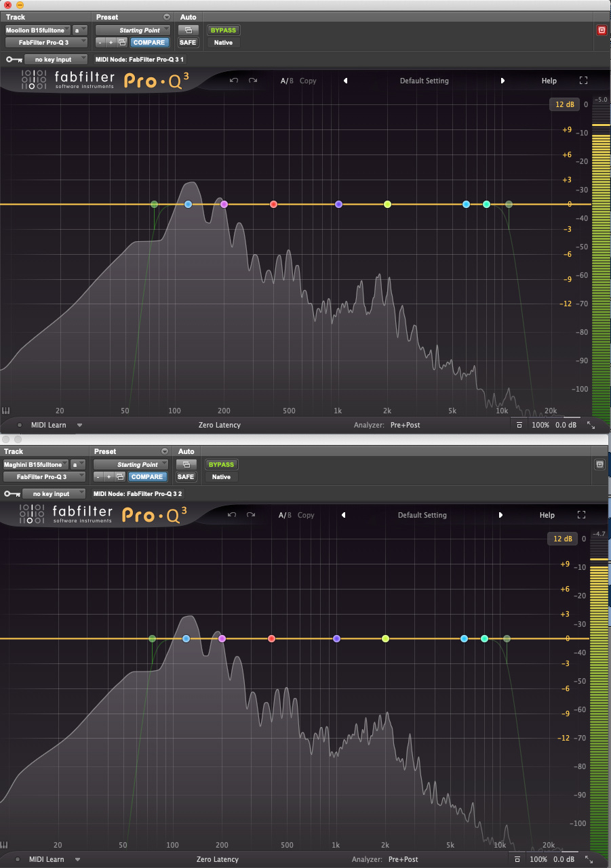
Task: Switch A/B state in Mooilon window
Action: (288, 81)
